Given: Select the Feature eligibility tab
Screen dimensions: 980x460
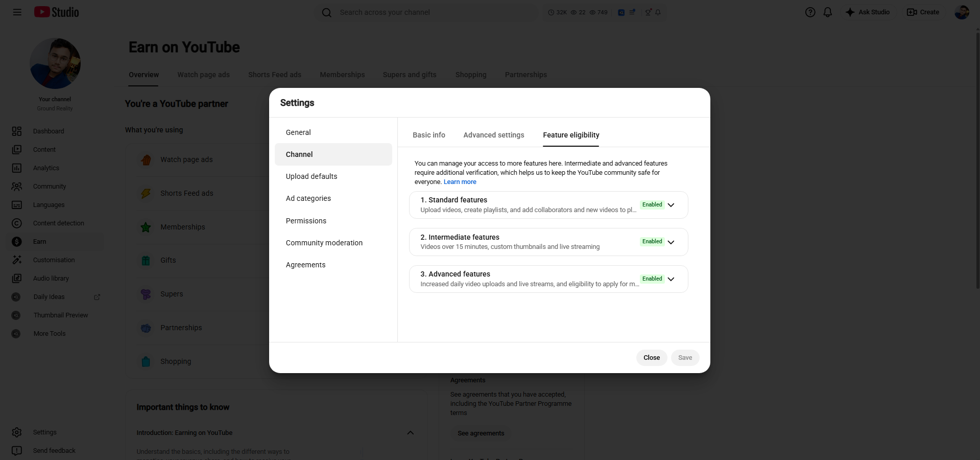Looking at the screenshot, I should [x=571, y=135].
